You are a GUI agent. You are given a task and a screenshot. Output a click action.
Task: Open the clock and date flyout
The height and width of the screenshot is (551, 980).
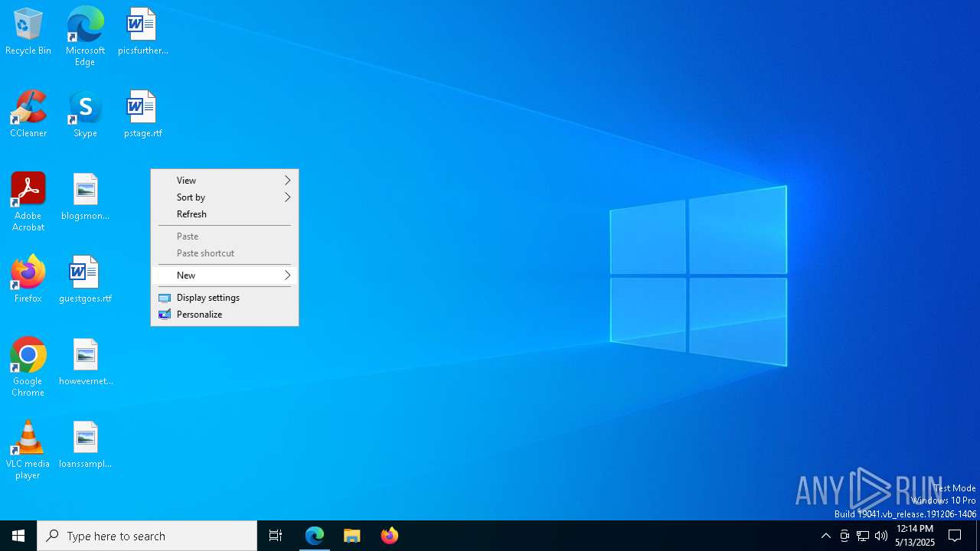pyautogui.click(x=915, y=536)
